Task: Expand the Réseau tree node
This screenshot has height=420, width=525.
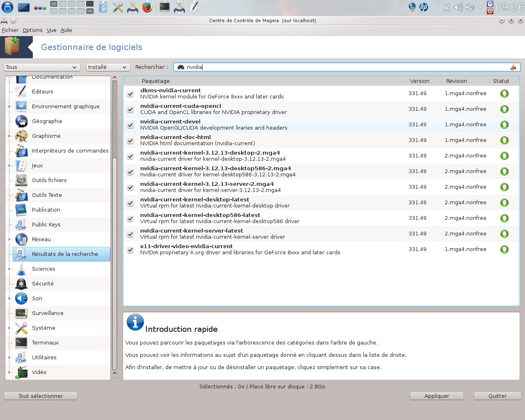Action: click(x=9, y=239)
